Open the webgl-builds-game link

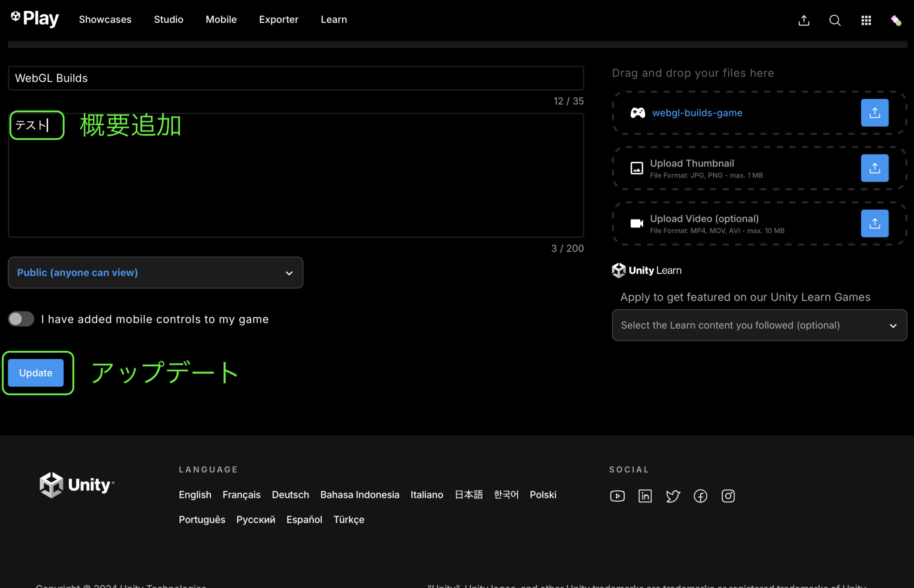pos(697,113)
